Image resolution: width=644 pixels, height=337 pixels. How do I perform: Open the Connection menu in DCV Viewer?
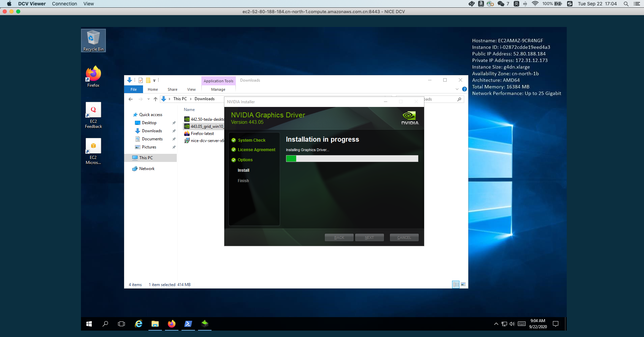[64, 4]
